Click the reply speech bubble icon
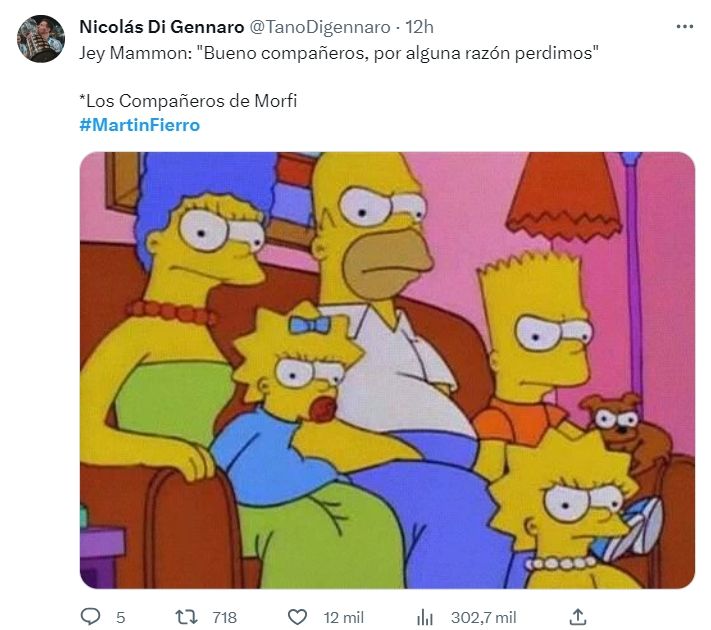 click(90, 617)
